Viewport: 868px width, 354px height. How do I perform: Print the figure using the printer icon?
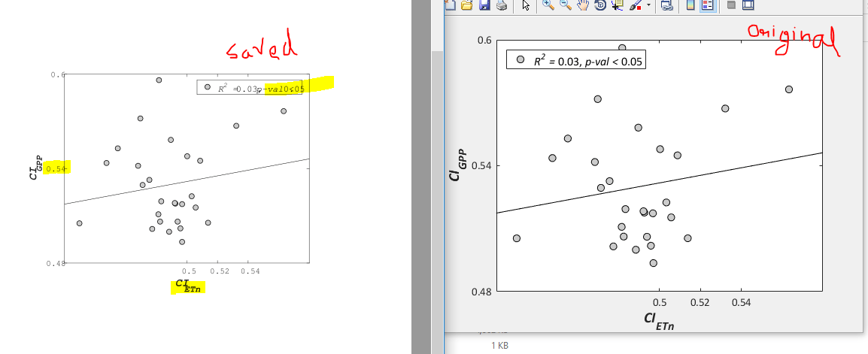[x=501, y=5]
